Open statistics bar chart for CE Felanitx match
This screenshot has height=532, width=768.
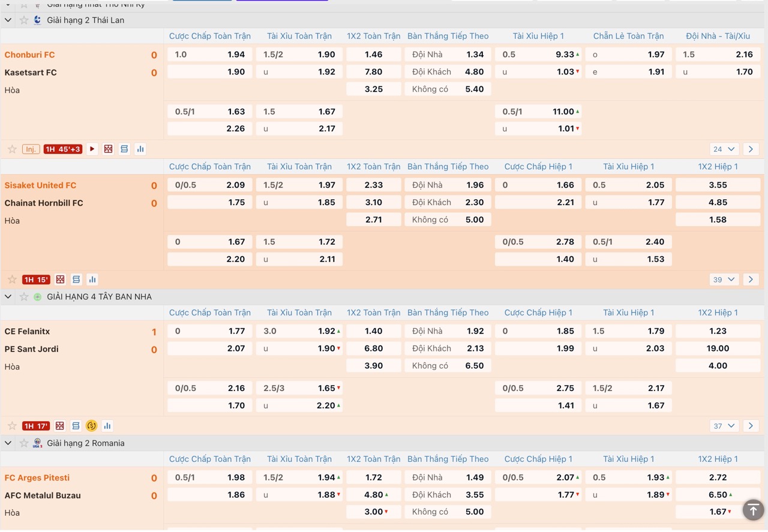(x=107, y=426)
